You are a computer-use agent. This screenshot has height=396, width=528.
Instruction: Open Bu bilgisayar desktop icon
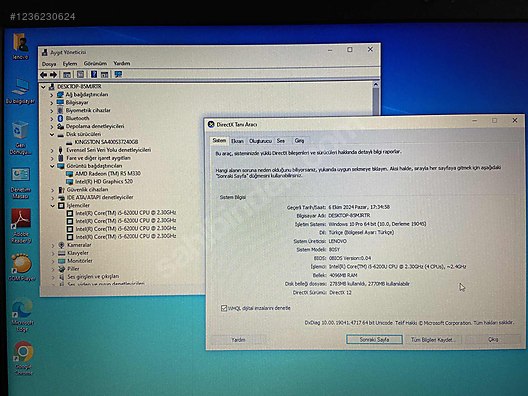[20, 91]
